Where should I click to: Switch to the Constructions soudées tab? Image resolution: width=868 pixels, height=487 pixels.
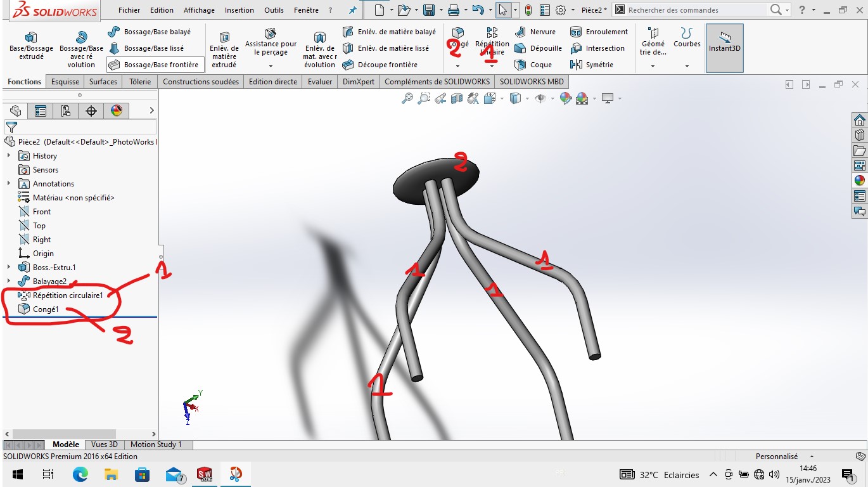click(201, 82)
